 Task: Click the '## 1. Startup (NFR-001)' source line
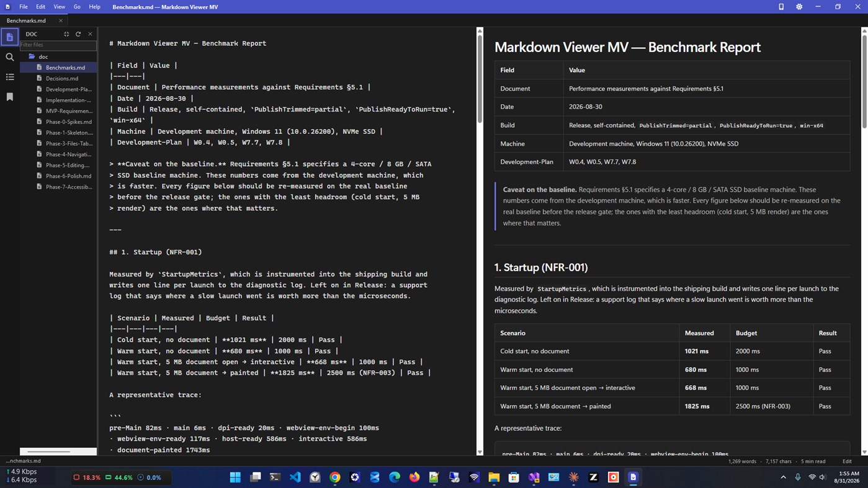(x=155, y=252)
